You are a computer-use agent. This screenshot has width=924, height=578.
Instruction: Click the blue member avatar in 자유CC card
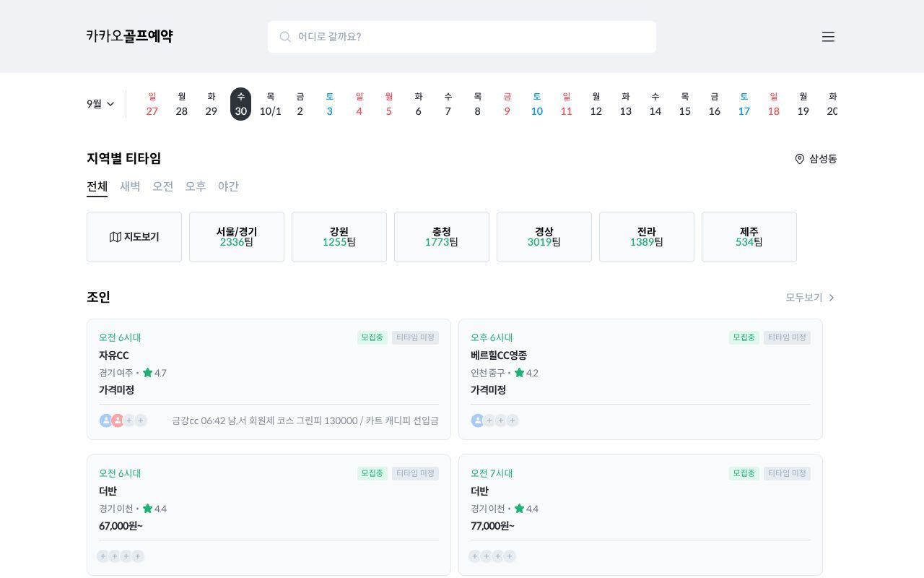point(106,420)
